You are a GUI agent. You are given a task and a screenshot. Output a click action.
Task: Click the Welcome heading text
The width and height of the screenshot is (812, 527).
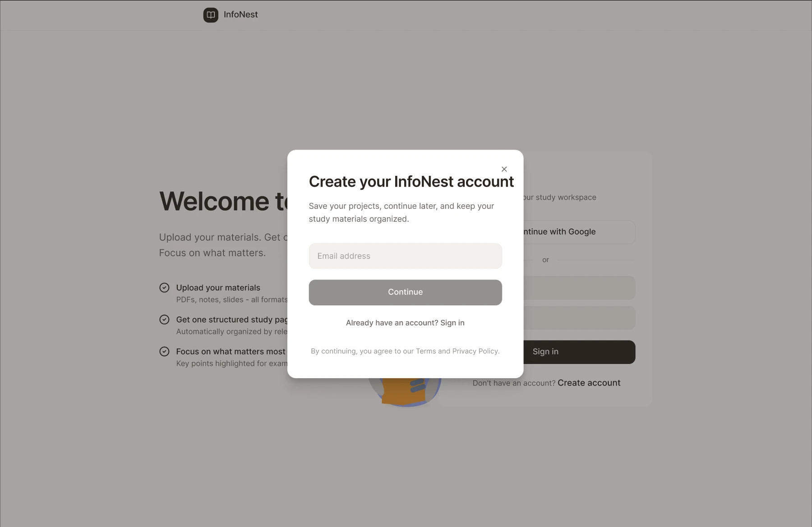(223, 201)
